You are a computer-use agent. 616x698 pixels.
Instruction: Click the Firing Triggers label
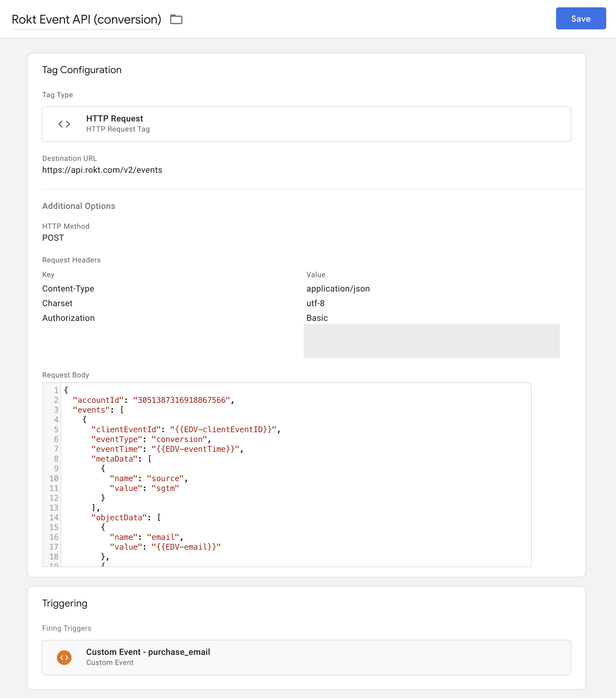(67, 628)
